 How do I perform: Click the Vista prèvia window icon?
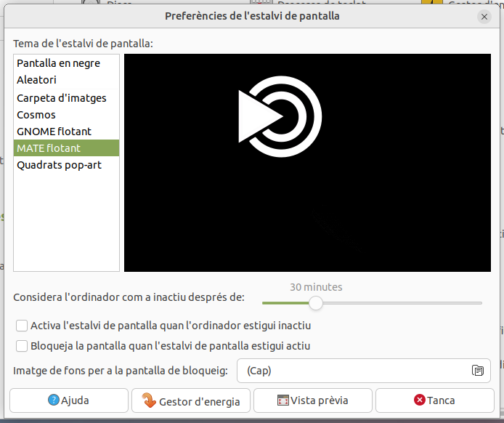tap(283, 400)
